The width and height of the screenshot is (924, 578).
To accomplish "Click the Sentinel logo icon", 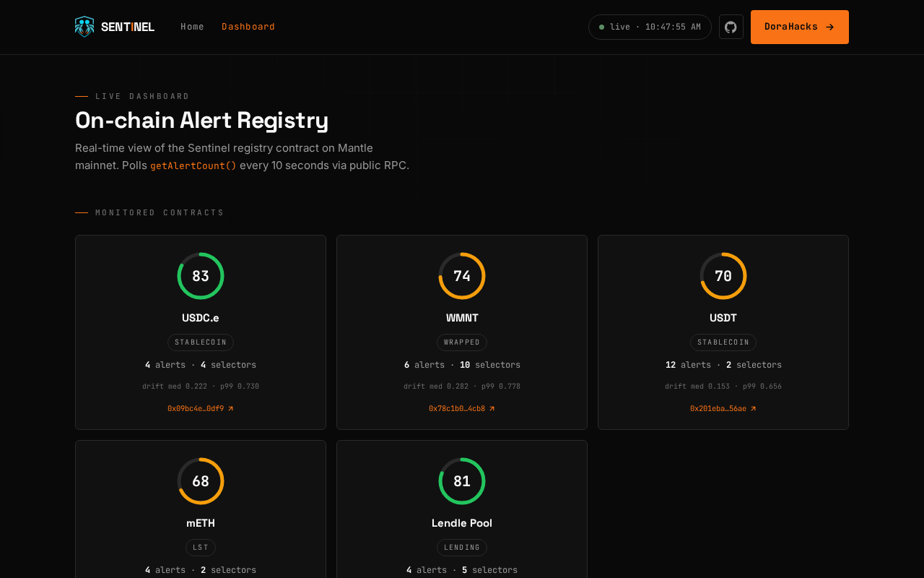I will click(x=84, y=27).
